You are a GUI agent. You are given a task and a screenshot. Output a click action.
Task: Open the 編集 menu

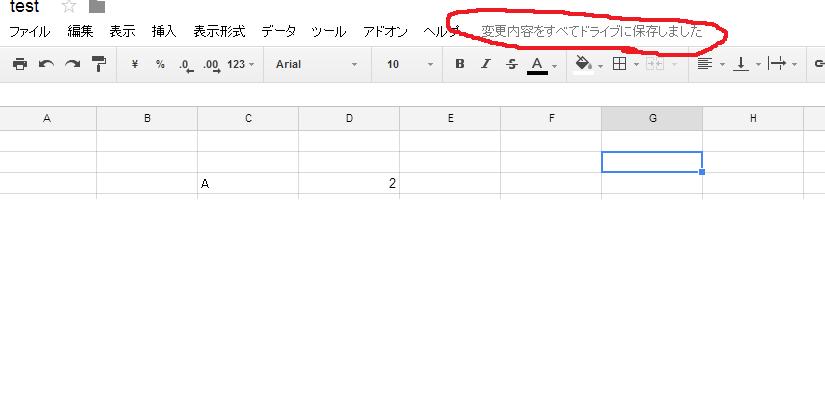pos(81,32)
